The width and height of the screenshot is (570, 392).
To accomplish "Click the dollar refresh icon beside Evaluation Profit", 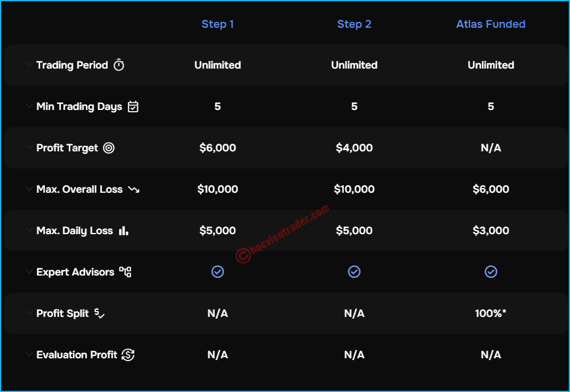I will pos(128,355).
